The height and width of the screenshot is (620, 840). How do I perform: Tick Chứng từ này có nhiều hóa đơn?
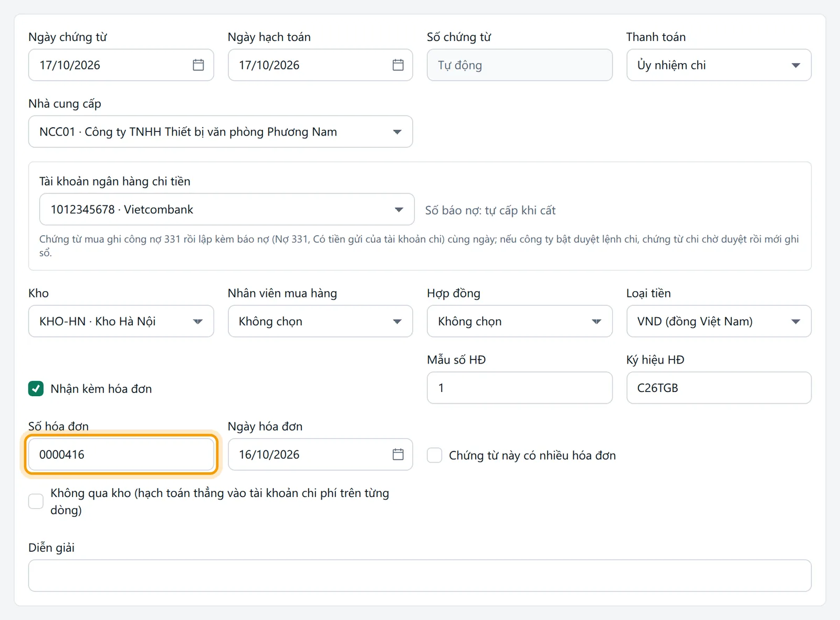(434, 455)
